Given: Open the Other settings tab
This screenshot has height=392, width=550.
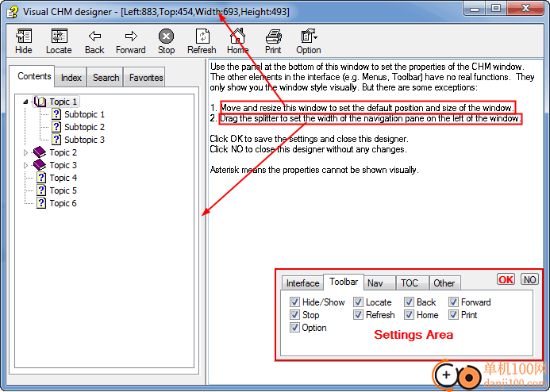Looking at the screenshot, I should (x=444, y=283).
